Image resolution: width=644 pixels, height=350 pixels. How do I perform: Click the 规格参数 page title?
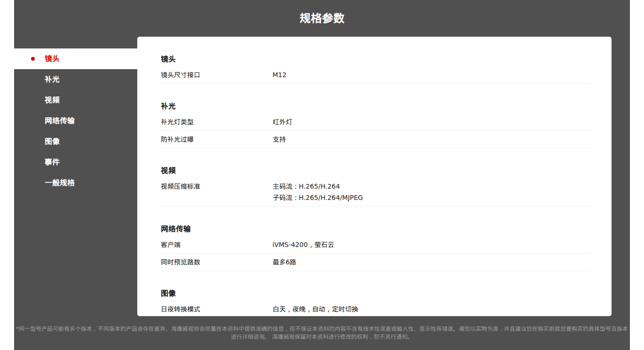pos(322,18)
